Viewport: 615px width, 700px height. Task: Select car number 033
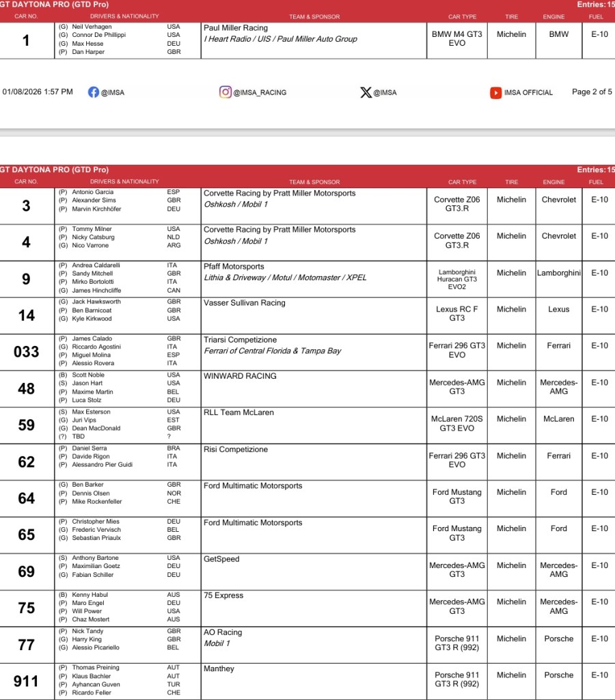coord(26,351)
